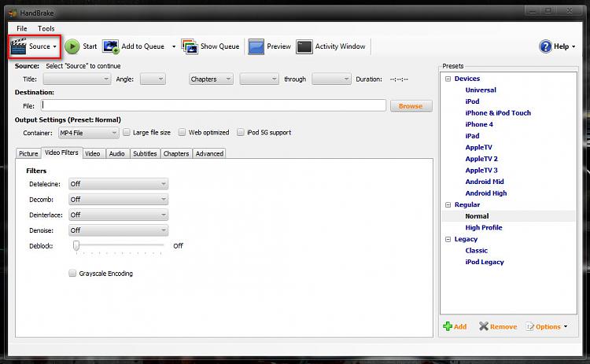This screenshot has width=590, height=364.
Task: Select the Android Mid preset
Action: coord(485,182)
